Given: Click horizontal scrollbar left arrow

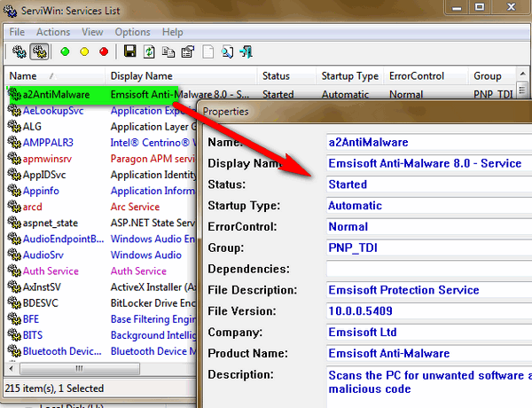Looking at the screenshot, I should pyautogui.click(x=12, y=368).
